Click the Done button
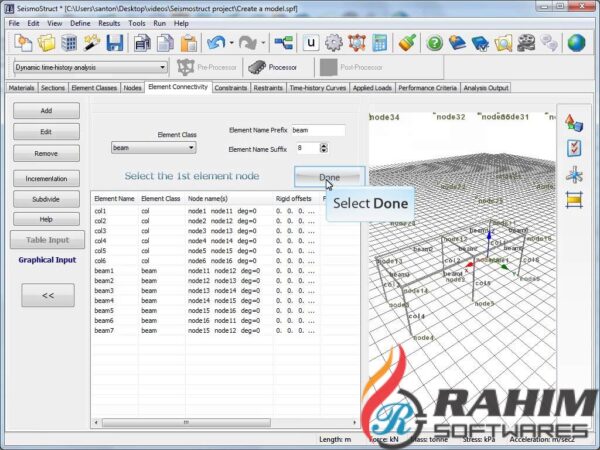 tap(329, 177)
